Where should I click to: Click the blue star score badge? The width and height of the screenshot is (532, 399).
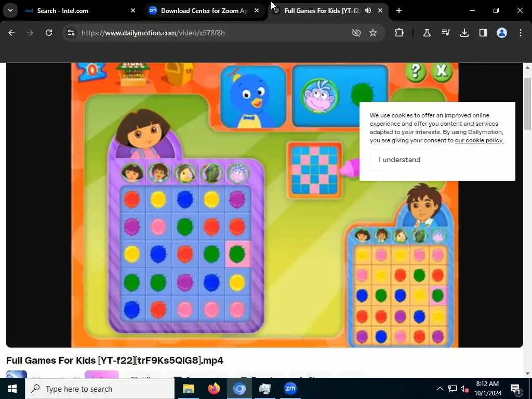pyautogui.click(x=91, y=71)
